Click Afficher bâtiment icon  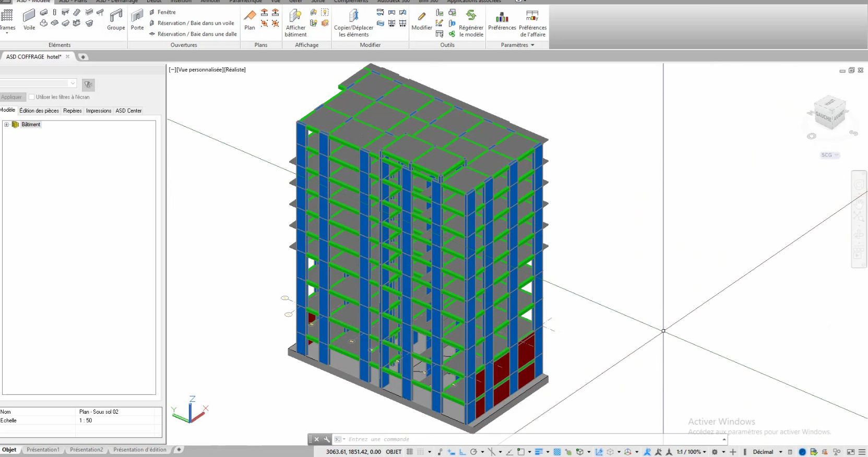[x=295, y=23]
